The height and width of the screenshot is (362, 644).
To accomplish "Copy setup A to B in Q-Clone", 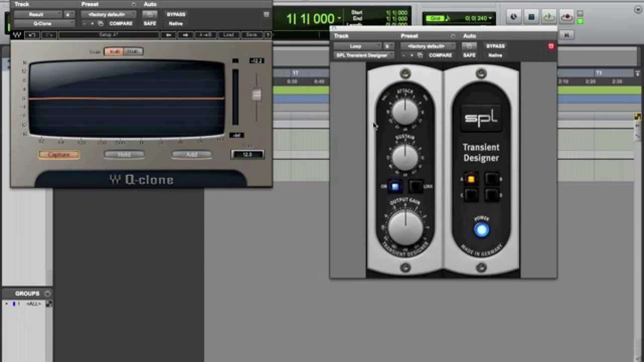I will point(205,35).
